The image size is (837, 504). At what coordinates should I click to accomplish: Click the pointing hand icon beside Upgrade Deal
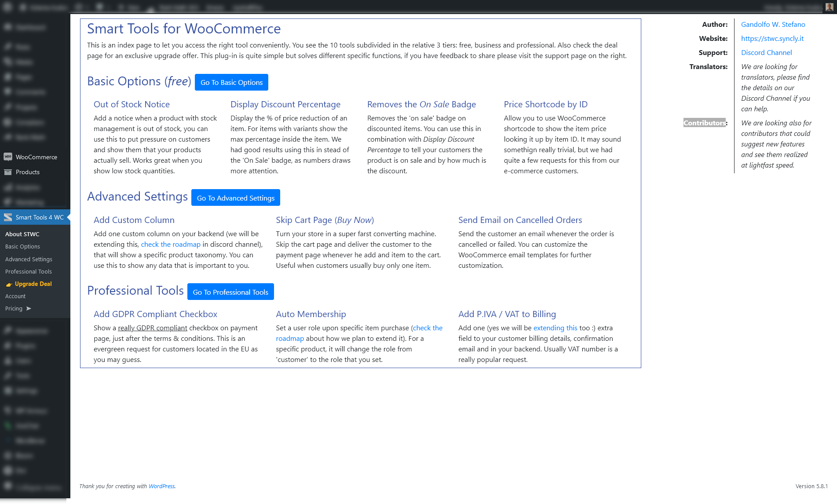(9, 284)
